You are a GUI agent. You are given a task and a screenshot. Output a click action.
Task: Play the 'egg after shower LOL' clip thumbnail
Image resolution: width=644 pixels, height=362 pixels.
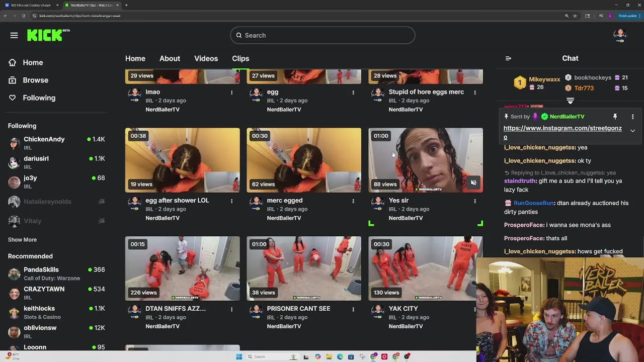[x=183, y=160]
